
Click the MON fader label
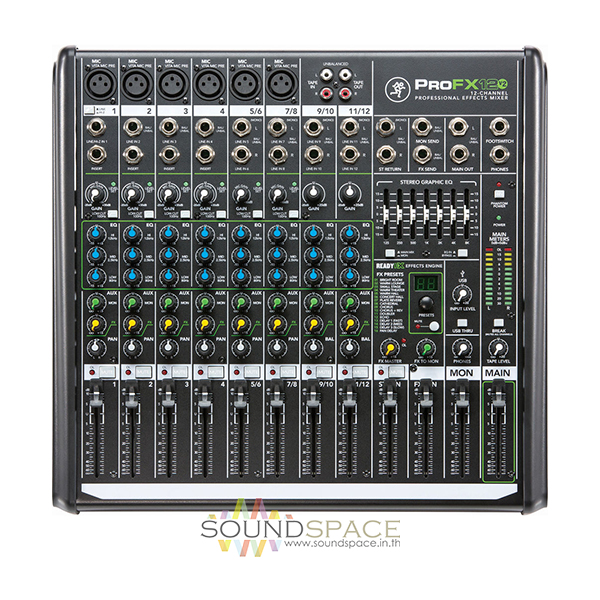pyautogui.click(x=460, y=373)
